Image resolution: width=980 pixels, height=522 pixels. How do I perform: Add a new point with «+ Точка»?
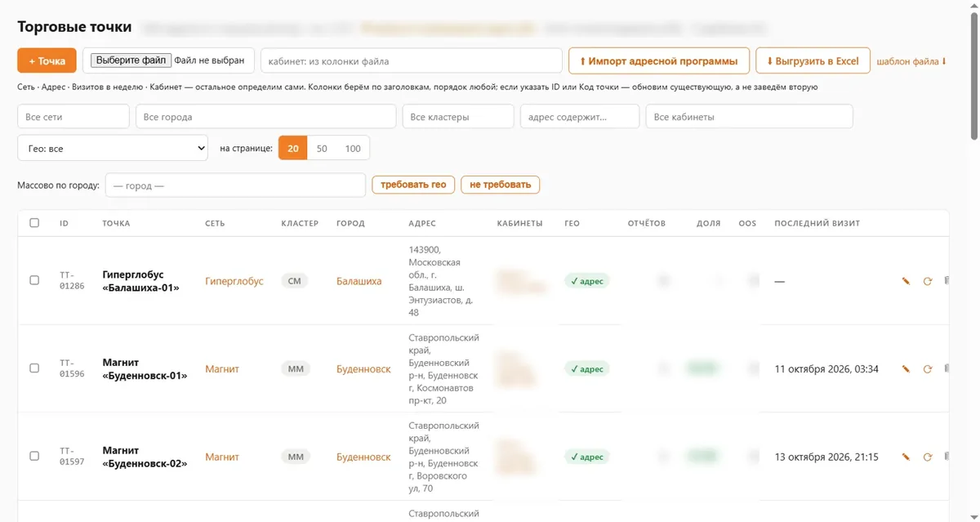[47, 61]
